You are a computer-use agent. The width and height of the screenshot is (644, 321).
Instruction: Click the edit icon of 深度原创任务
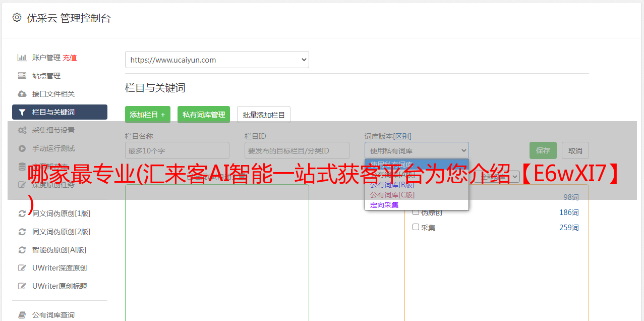click(22, 185)
